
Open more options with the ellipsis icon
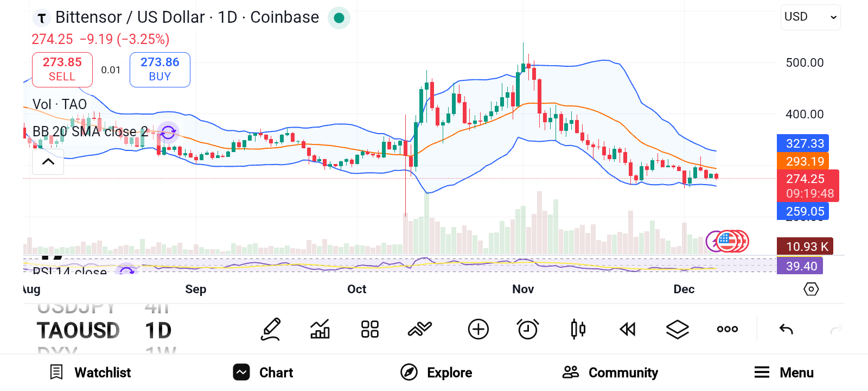727,329
